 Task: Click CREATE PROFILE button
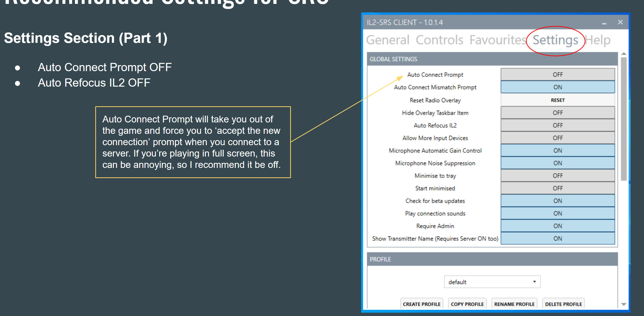point(421,304)
